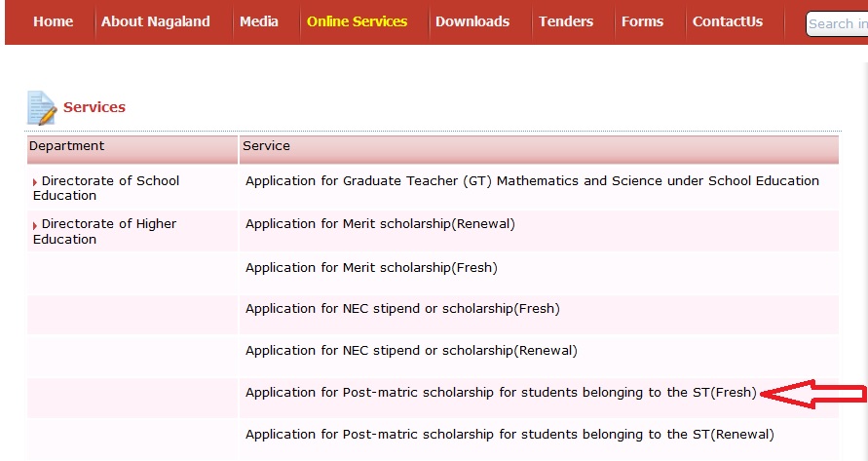Viewport: 868px width, 461px height.
Task: Click arrow bullet beside Directorate of Higher Education
Action: point(35,225)
